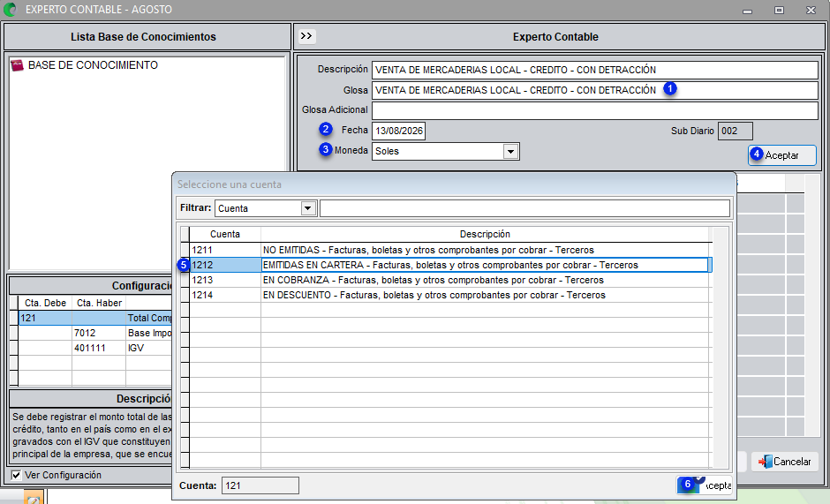Select account row 1212 EMITIDAS EN CARTERA
This screenshot has height=504, width=830.
coord(450,265)
